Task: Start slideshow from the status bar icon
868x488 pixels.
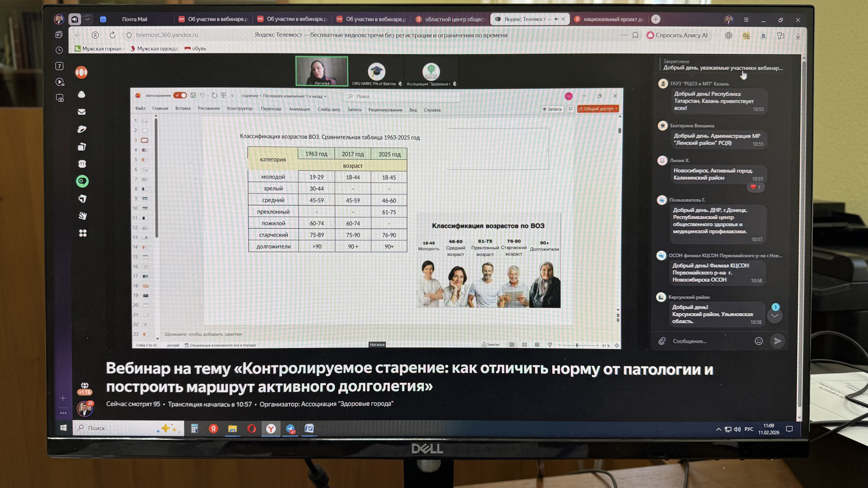Action: click(x=550, y=344)
